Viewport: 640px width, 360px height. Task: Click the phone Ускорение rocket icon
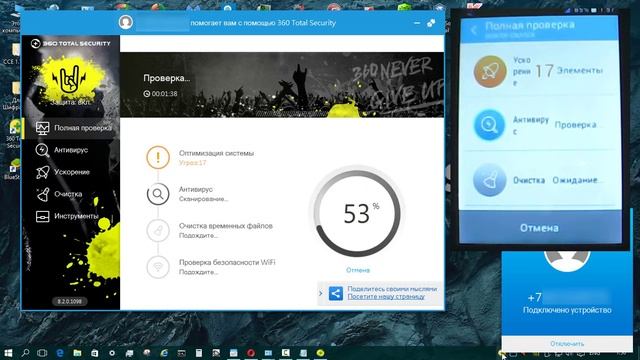coord(490,71)
